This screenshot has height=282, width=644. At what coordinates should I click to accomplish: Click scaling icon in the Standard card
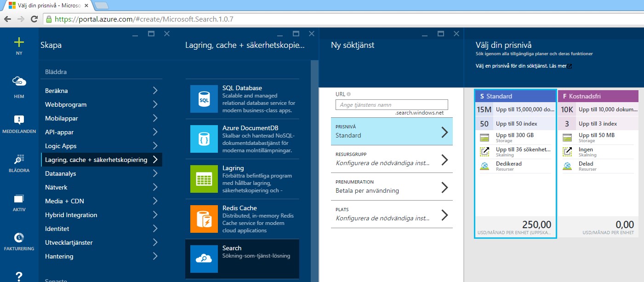[x=485, y=152]
